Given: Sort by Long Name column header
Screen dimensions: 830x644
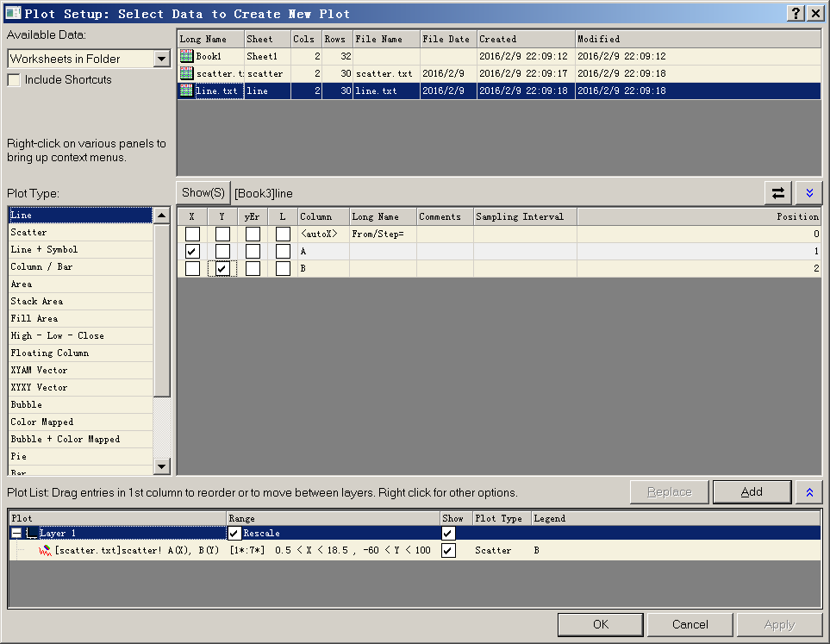Looking at the screenshot, I should 210,39.
